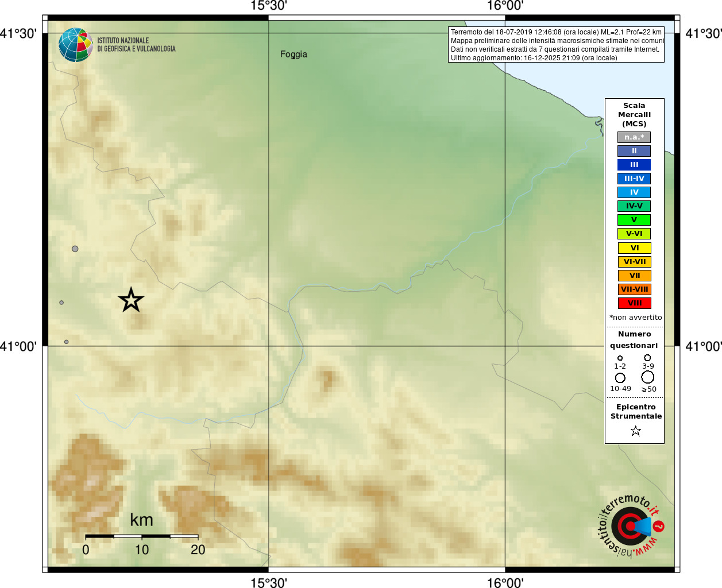Select the middle gray questionnaire marker

click(61, 303)
